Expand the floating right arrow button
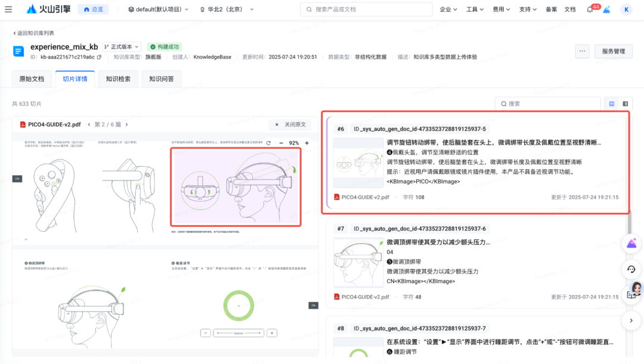This screenshot has height=364, width=644. click(x=631, y=321)
